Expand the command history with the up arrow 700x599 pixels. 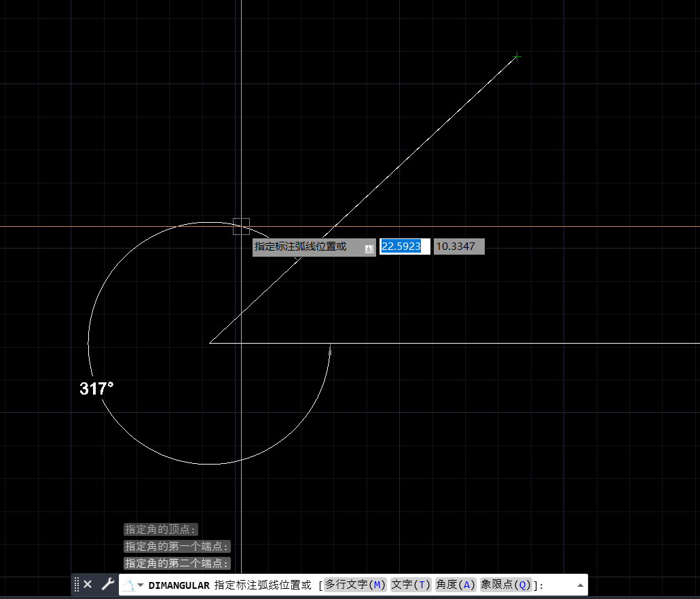[x=580, y=584]
